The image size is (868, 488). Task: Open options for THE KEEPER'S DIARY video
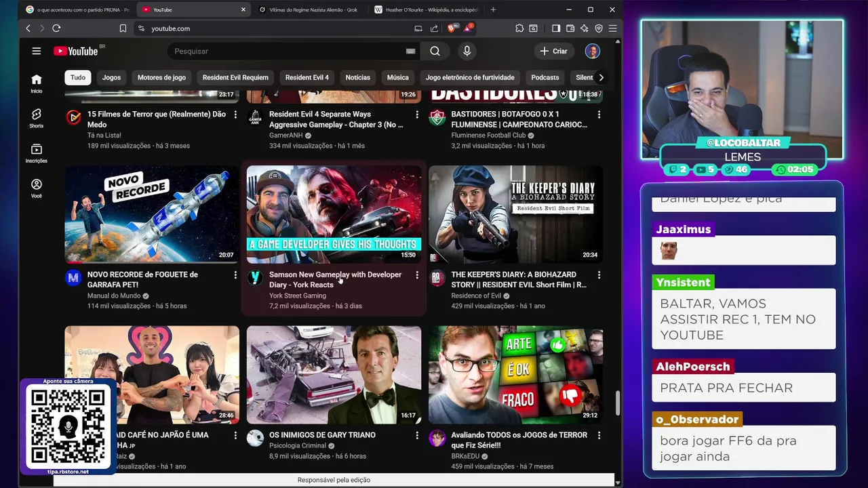click(599, 275)
